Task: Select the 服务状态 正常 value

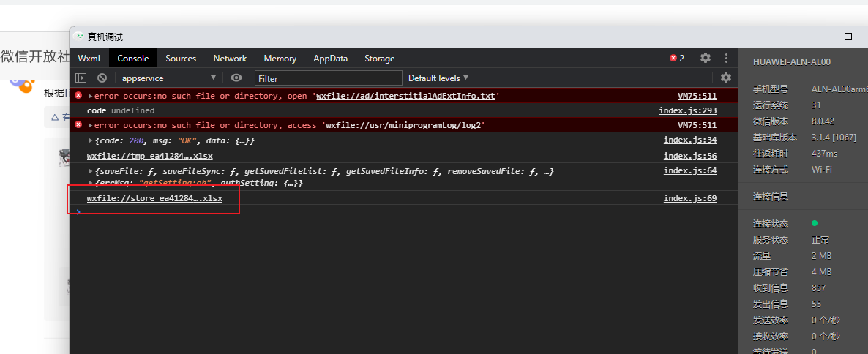Action: [820, 239]
